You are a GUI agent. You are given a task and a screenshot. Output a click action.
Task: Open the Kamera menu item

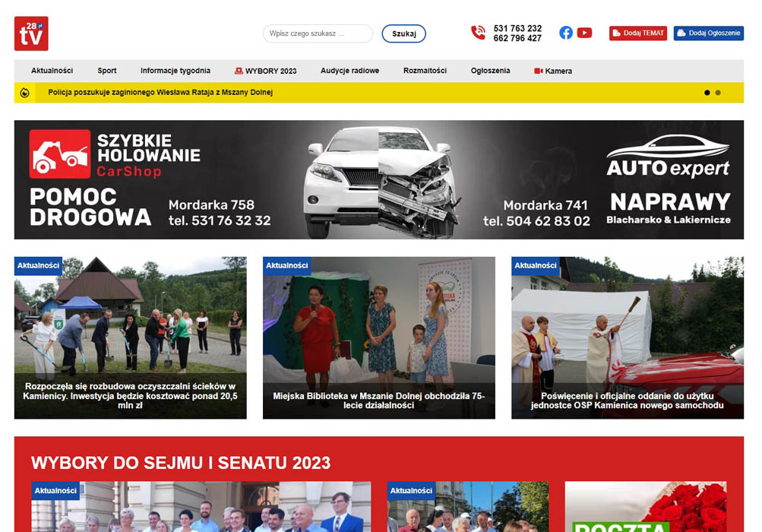[553, 71]
